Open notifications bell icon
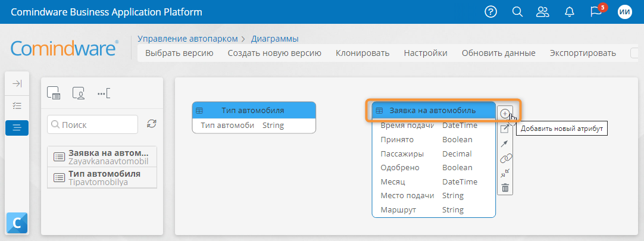The width and height of the screenshot is (644, 241). [x=569, y=12]
